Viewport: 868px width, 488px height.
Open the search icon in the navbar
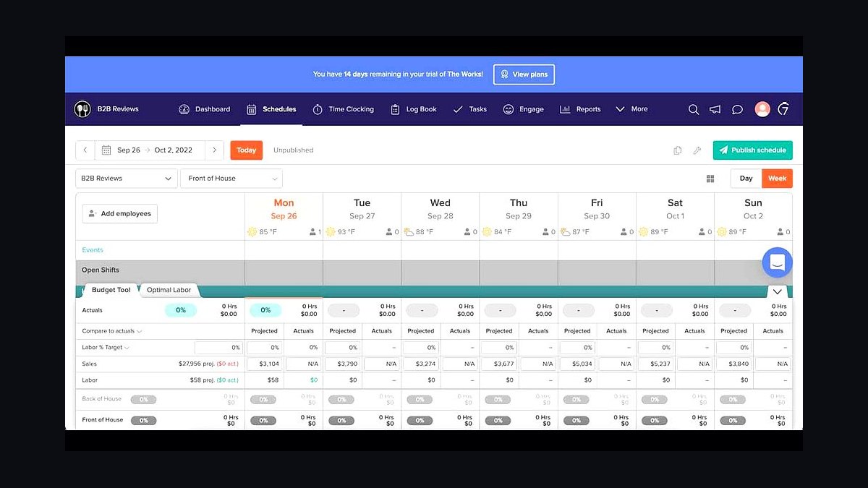[x=693, y=109]
